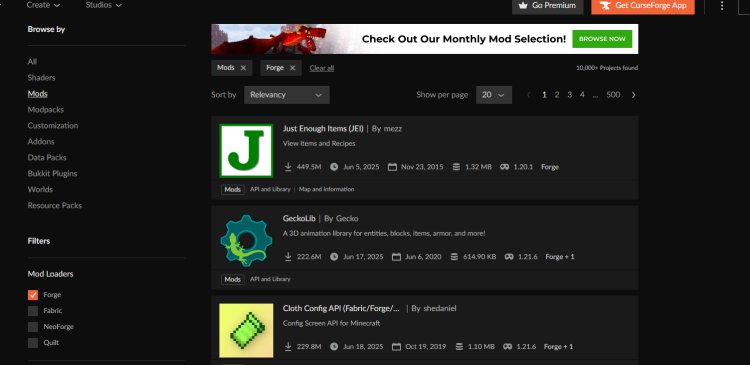Click the download icon beside 222.6M
Viewport: 750px width, 365px height.
(288, 256)
